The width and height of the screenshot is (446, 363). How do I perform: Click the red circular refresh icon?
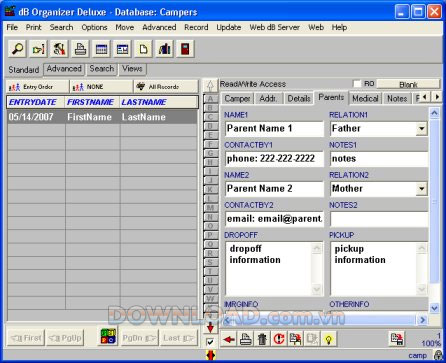[x=279, y=339]
